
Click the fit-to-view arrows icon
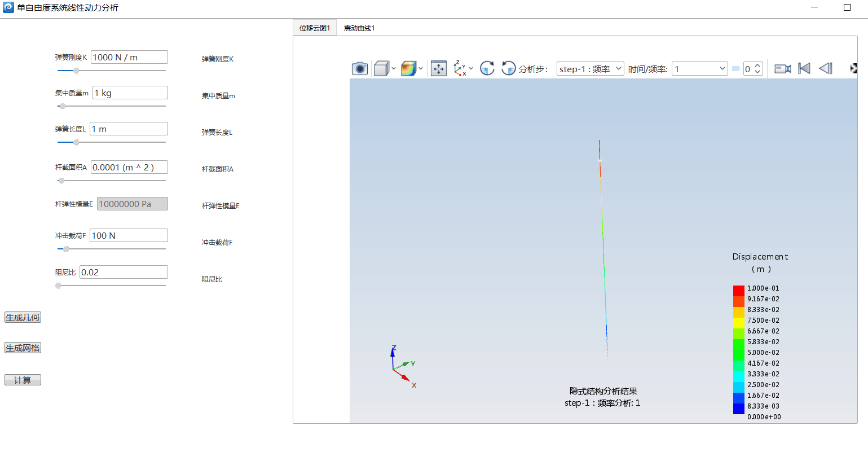tap(439, 69)
